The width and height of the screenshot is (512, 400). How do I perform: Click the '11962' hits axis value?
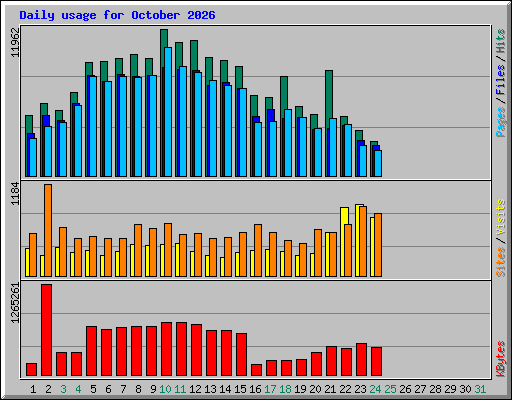pyautogui.click(x=15, y=42)
